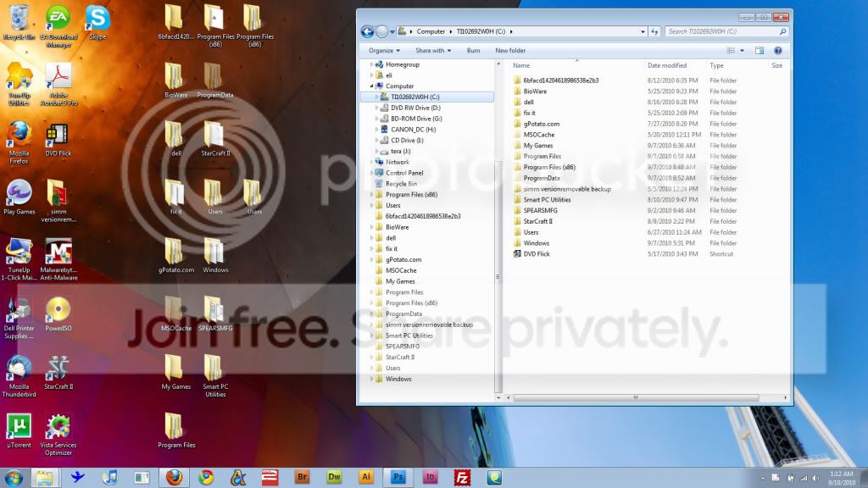Image resolution: width=868 pixels, height=488 pixels.
Task: Expand DVD RW Drive (D:) tree node
Action: [x=377, y=108]
